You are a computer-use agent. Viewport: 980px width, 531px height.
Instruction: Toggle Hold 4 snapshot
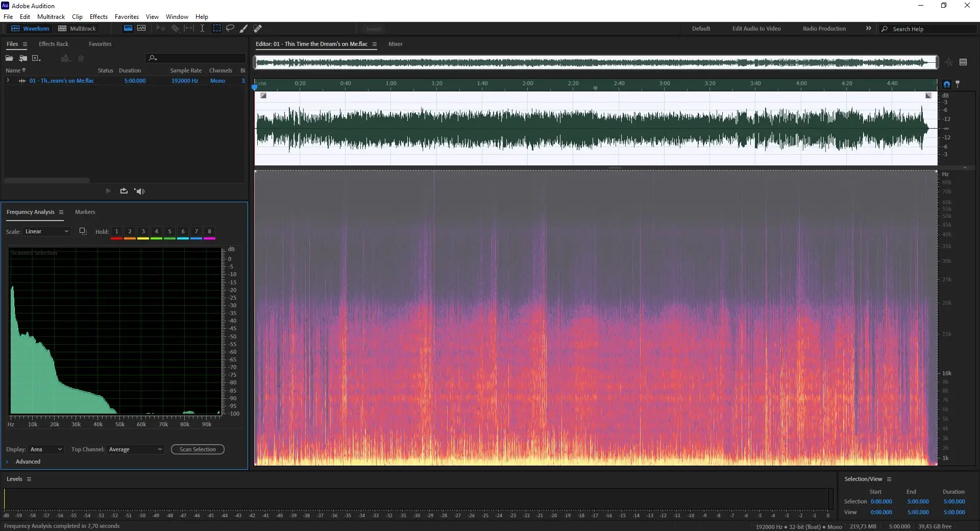point(156,232)
